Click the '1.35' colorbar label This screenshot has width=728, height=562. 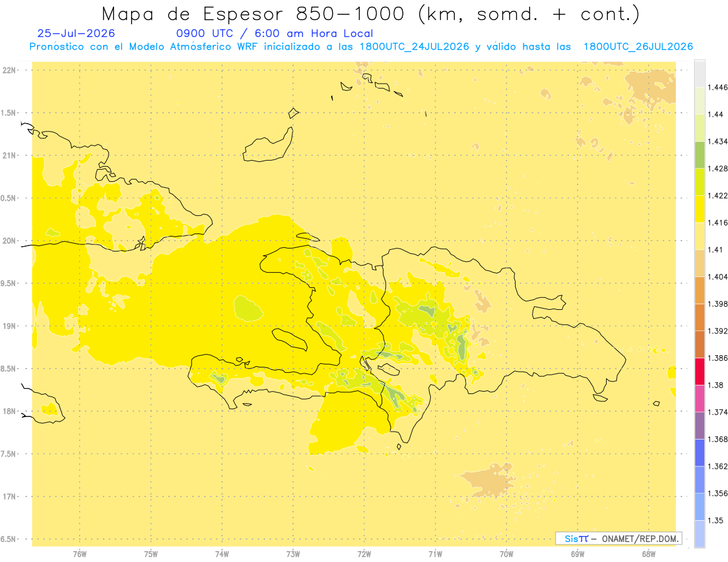click(x=716, y=520)
